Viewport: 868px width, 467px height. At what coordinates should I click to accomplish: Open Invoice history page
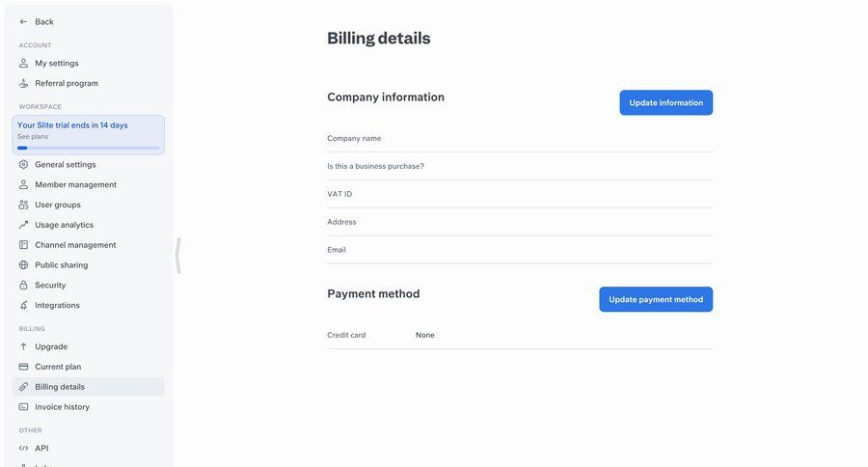coord(62,407)
